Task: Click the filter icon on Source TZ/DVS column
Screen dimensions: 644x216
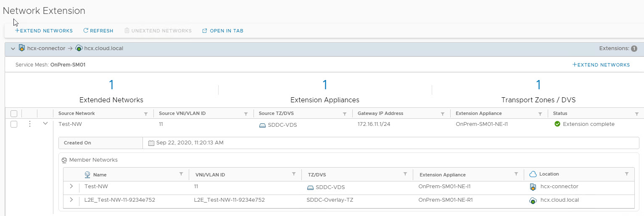Action: tap(344, 114)
